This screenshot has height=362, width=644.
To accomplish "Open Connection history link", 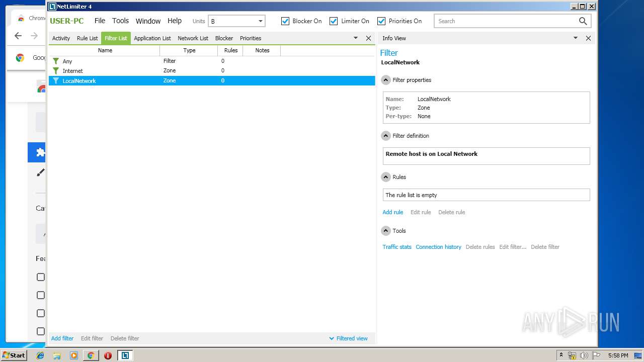I will [x=438, y=247].
